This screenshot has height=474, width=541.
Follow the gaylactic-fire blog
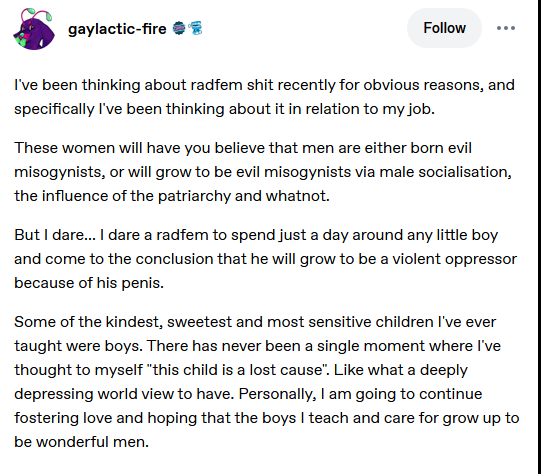[444, 28]
